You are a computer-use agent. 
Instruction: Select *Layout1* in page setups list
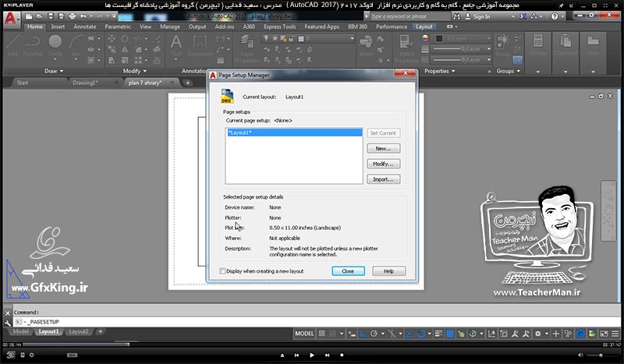(295, 133)
